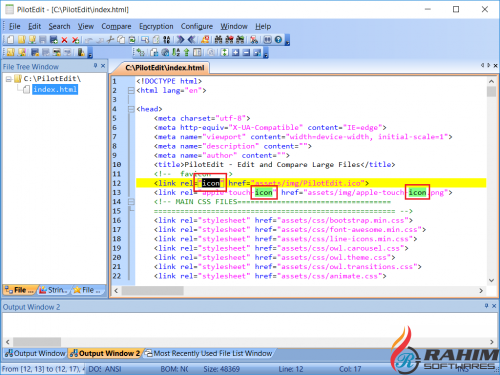The width and height of the screenshot is (500, 375).
Task: Click the sort A-Z toolbar icon
Action: point(176,52)
